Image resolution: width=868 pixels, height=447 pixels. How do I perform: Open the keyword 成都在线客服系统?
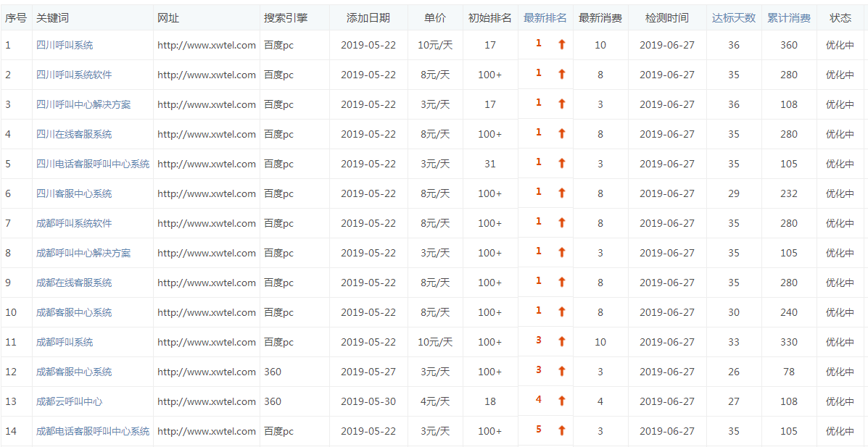[x=74, y=283]
